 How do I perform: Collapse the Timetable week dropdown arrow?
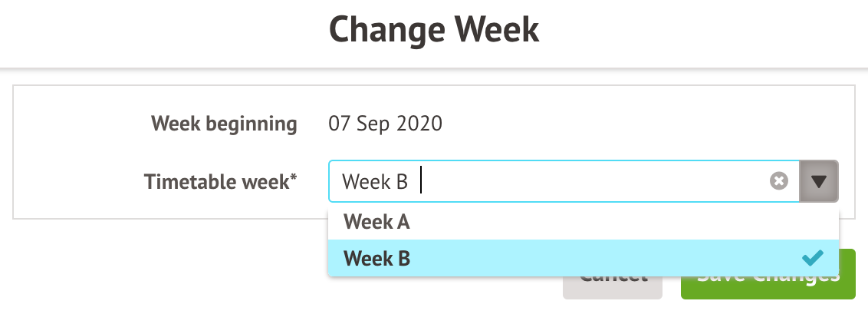pyautogui.click(x=819, y=181)
